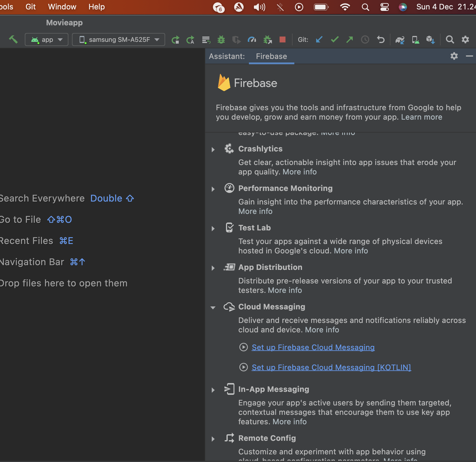Viewport: 476px width, 462px height.
Task: Click the volume icon in macOS menu bar
Action: click(x=260, y=7)
